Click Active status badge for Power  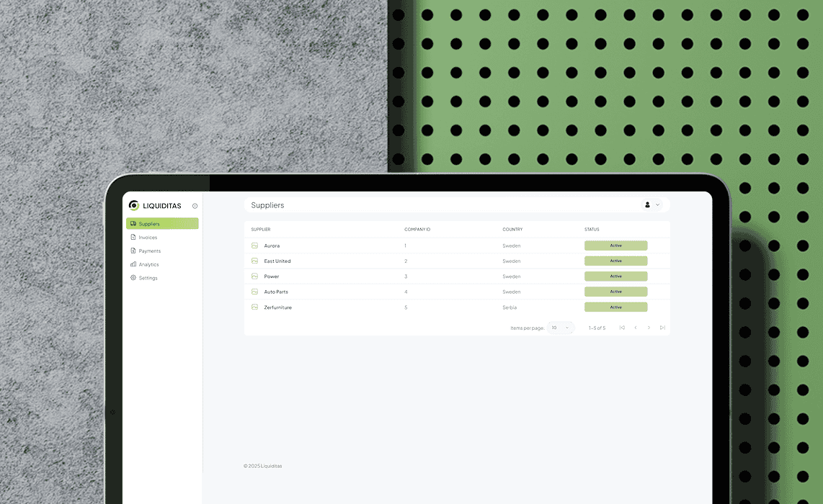(x=615, y=276)
